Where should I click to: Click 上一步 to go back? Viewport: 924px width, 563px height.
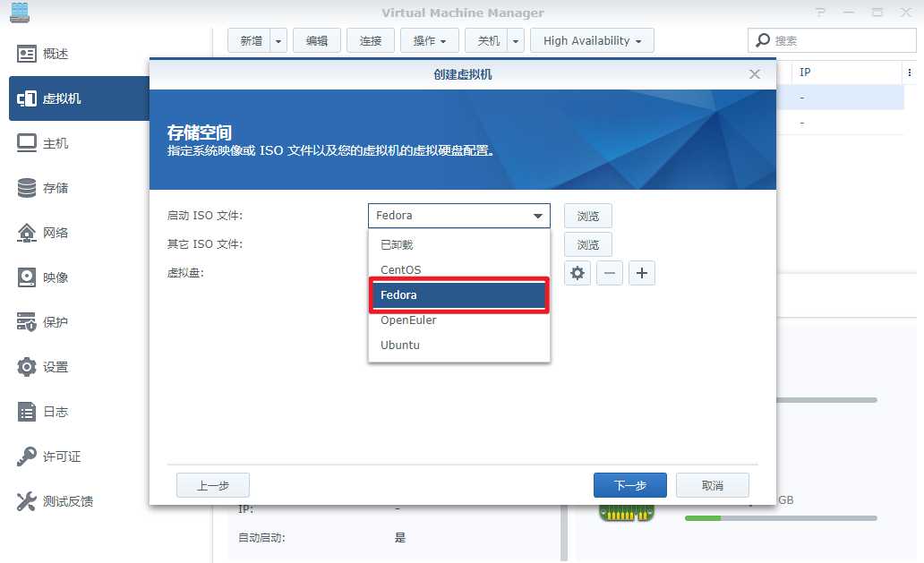pos(213,485)
